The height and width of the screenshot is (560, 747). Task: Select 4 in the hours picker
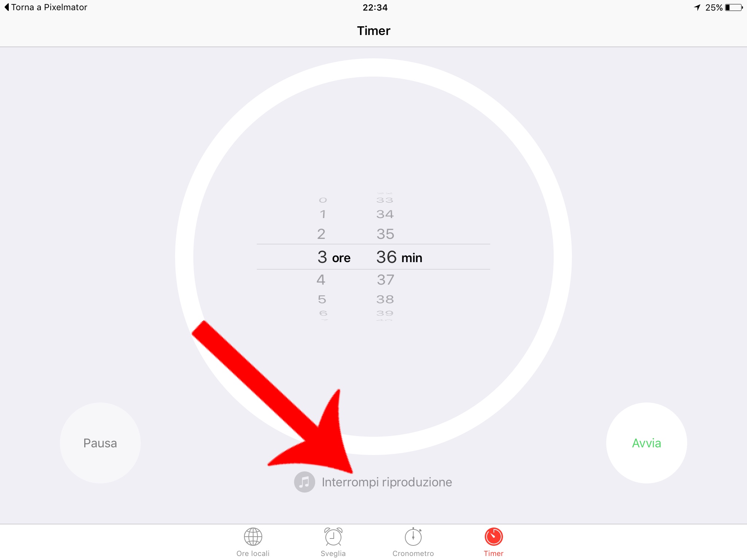click(x=321, y=280)
